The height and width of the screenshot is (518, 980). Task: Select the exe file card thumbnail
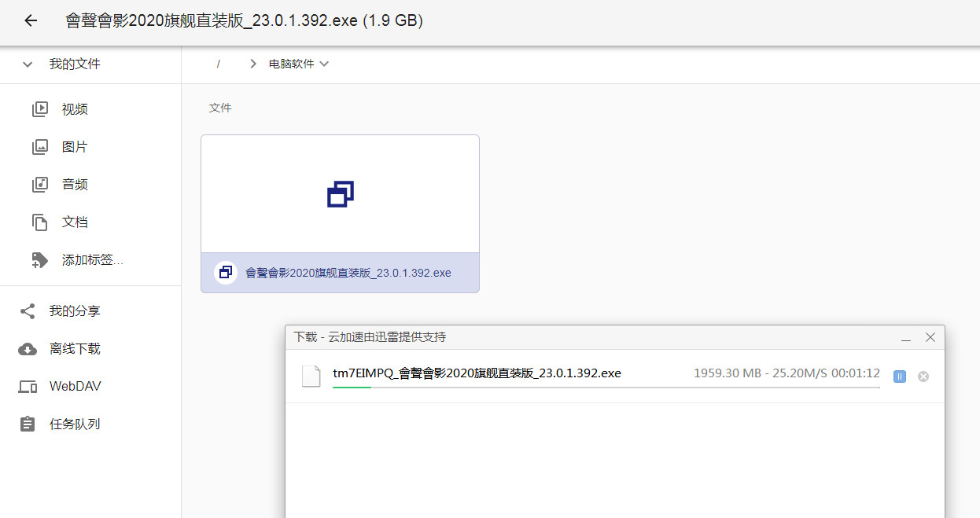pyautogui.click(x=340, y=194)
